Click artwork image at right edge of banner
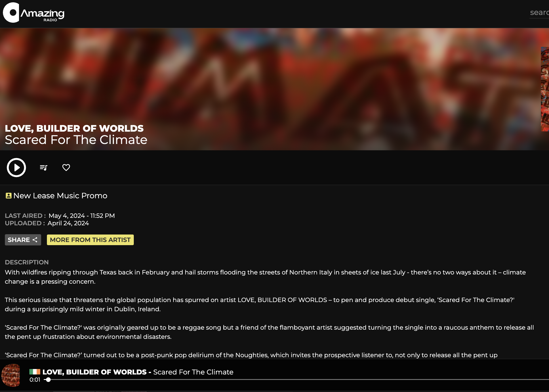This screenshot has width=549, height=392. click(x=545, y=89)
